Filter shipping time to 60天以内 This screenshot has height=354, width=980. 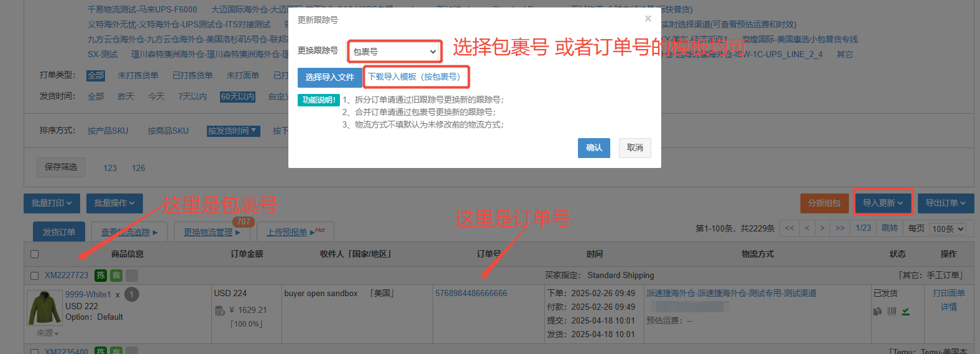[x=237, y=96]
